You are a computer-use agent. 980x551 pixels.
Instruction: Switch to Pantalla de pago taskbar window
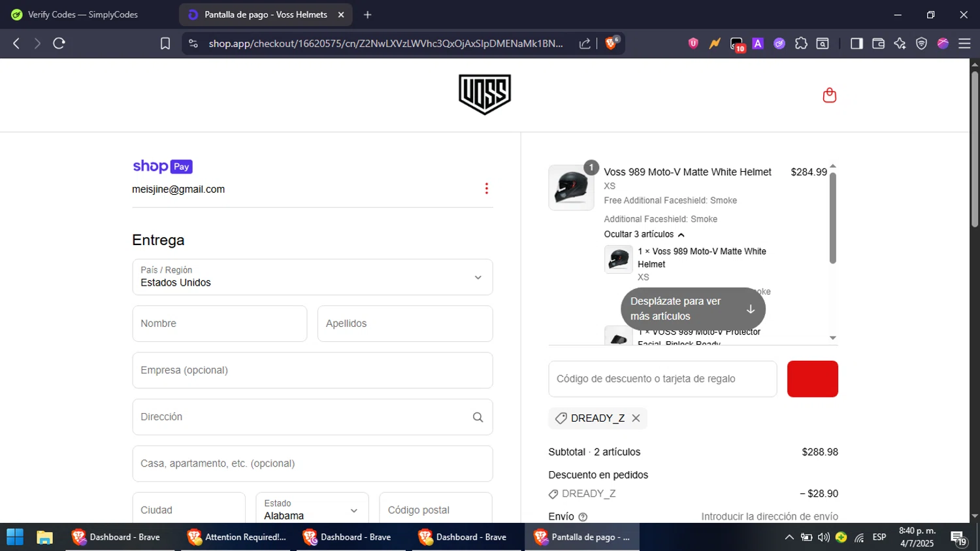(x=582, y=537)
